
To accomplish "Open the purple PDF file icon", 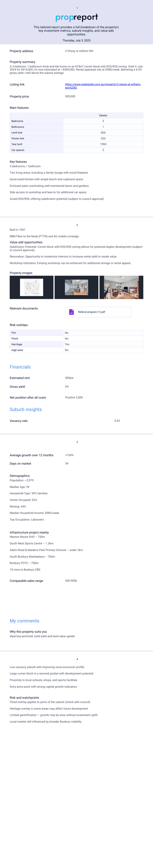I will pyautogui.click(x=71, y=312).
